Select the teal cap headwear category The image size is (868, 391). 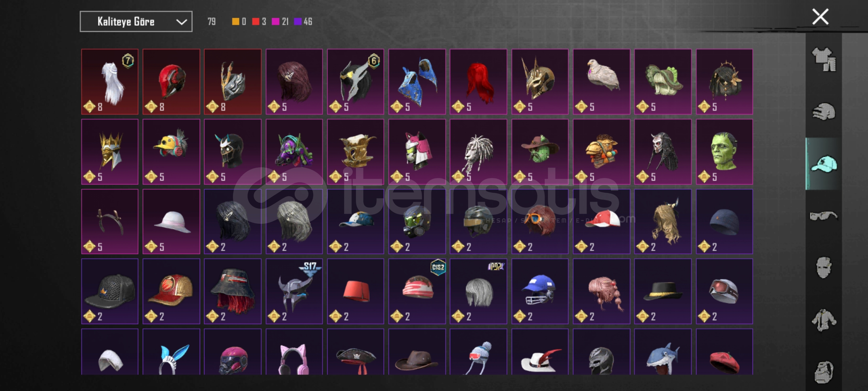[824, 164]
